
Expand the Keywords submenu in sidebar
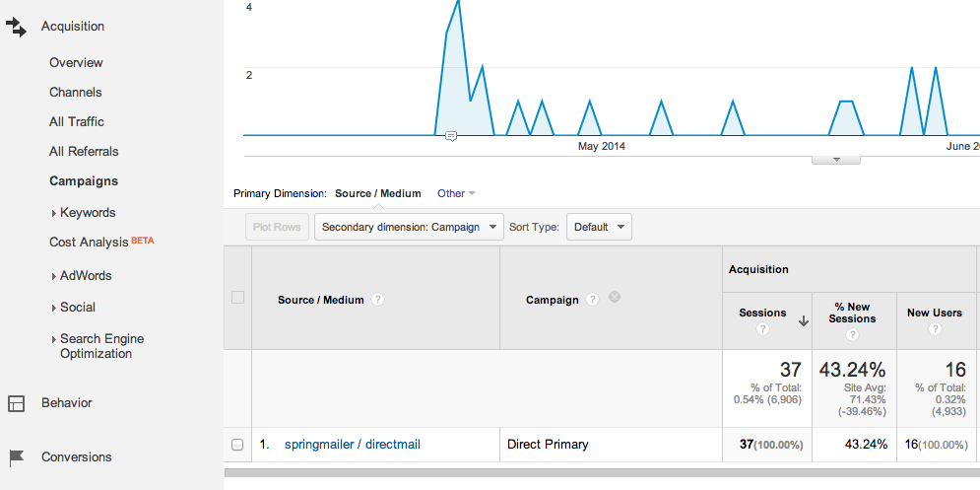click(x=53, y=213)
